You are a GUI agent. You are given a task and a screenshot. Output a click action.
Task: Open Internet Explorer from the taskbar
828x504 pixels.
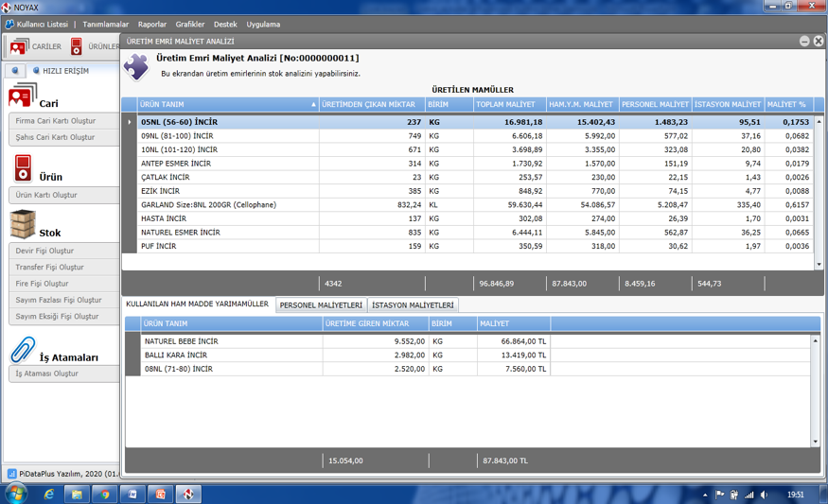point(48,494)
